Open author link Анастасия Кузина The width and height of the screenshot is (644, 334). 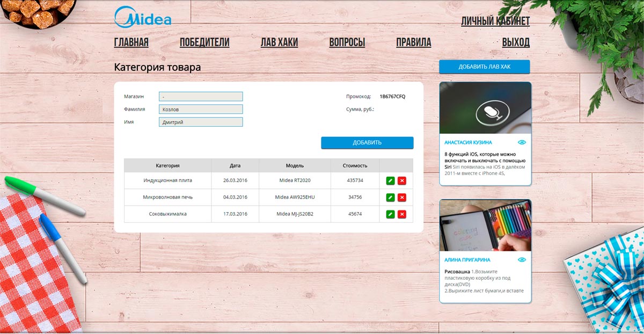coord(468,143)
